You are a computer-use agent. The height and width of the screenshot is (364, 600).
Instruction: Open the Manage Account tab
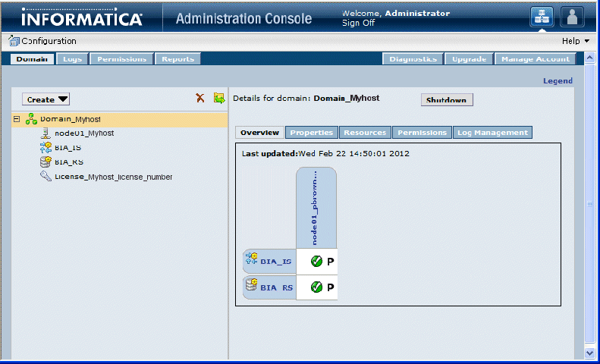click(536, 59)
